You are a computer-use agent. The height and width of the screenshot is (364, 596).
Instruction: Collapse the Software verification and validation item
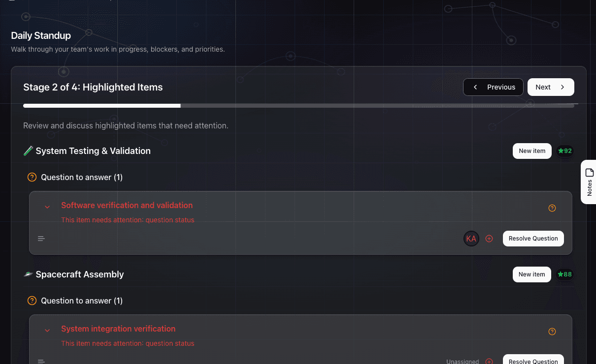pos(47,207)
